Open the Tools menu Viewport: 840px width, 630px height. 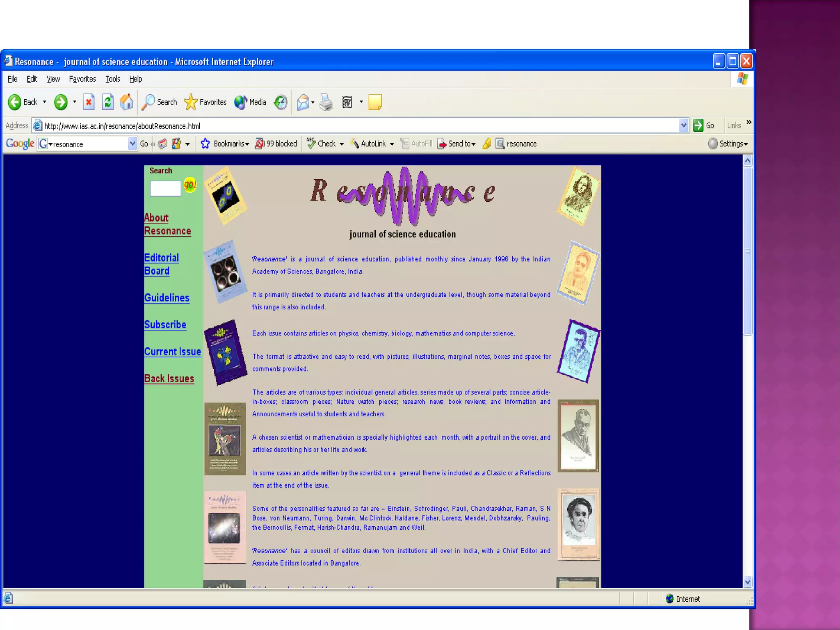click(112, 79)
